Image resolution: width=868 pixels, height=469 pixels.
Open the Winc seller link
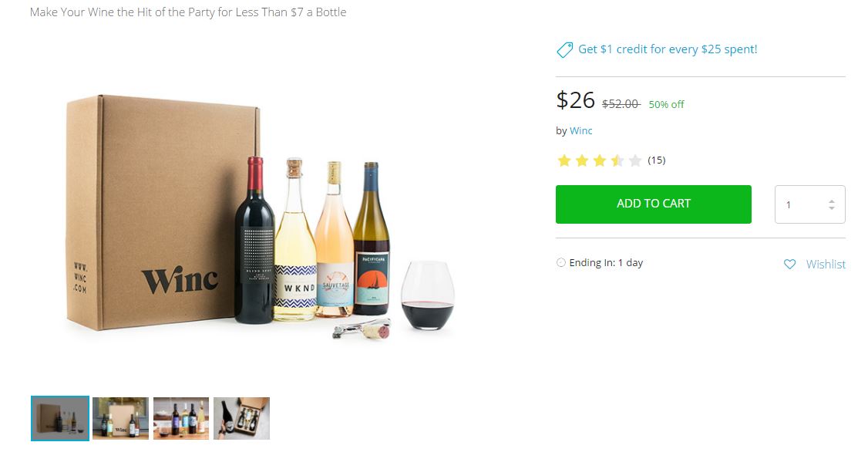[x=580, y=130]
